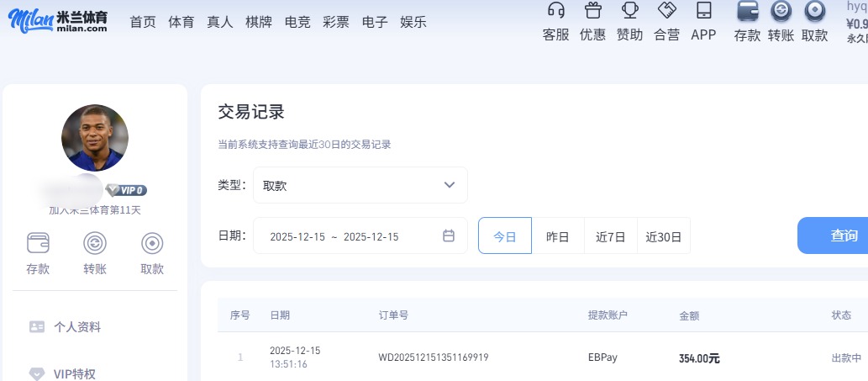
Task: Click the sidebar 取款 target icon
Action: click(x=152, y=243)
